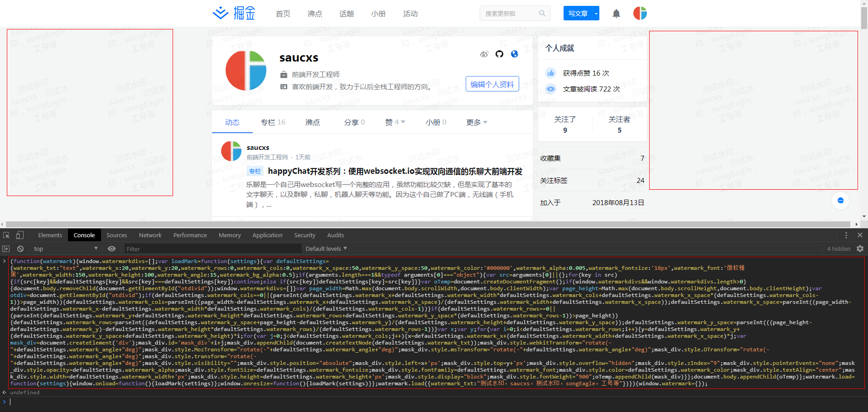Open the GitHub icon link
Screen dimensions: 868x412
[x=499, y=54]
